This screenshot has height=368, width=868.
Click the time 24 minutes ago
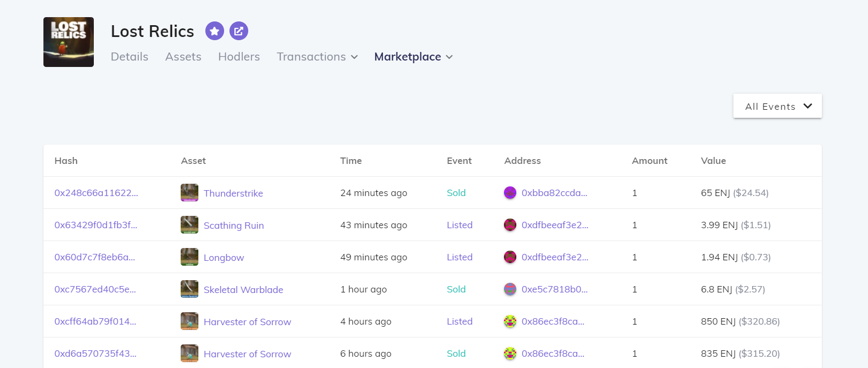[374, 193]
